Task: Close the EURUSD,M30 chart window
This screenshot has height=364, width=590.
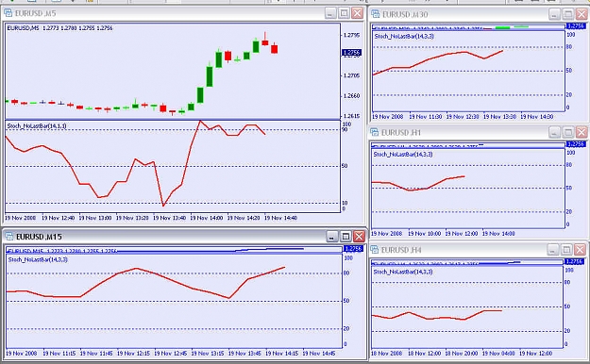Action: click(x=582, y=14)
